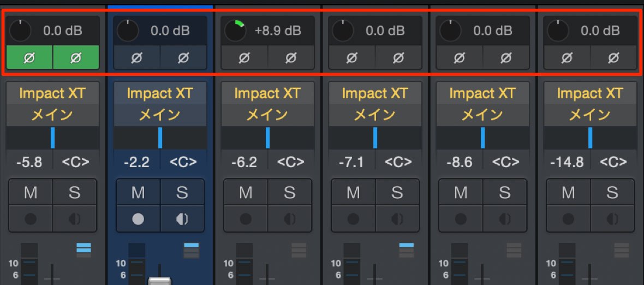644x285 pixels.
Task: Enable left phase invert on -2.2 channel
Action: (137, 57)
